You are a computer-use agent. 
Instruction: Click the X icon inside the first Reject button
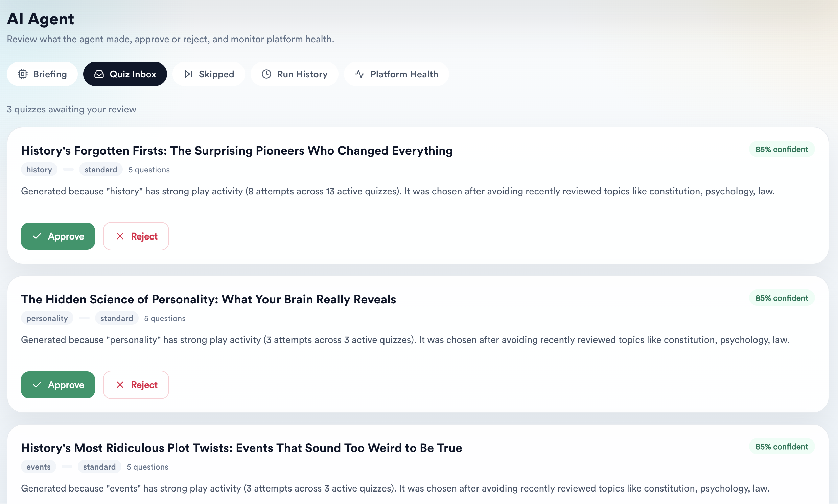click(x=120, y=236)
